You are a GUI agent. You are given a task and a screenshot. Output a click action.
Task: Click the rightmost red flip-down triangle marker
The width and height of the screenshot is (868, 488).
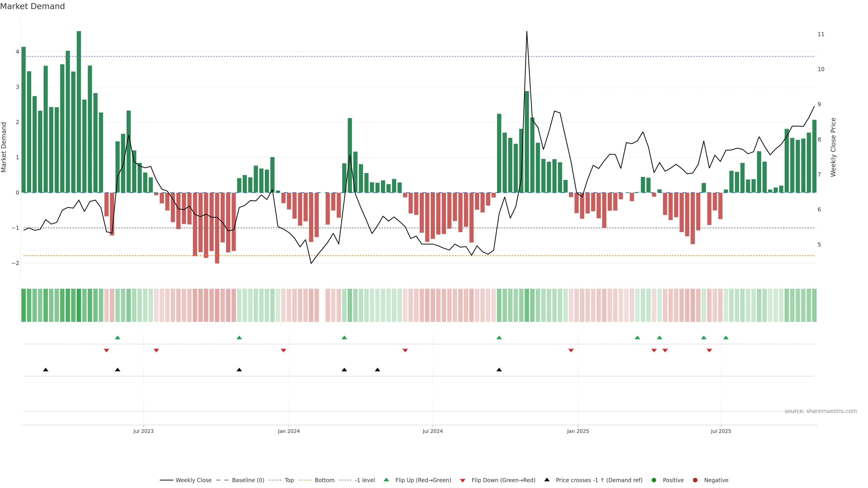709,351
